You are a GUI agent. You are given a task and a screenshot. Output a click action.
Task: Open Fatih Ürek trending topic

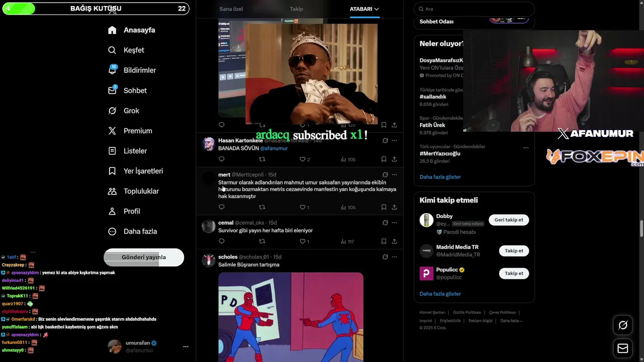point(432,125)
